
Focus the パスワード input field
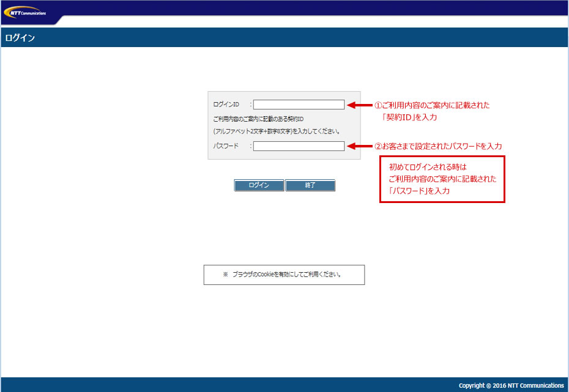coord(299,146)
